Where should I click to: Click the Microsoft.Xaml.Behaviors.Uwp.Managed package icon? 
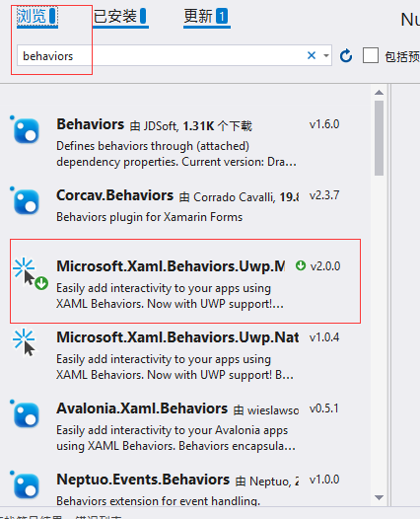pos(30,272)
